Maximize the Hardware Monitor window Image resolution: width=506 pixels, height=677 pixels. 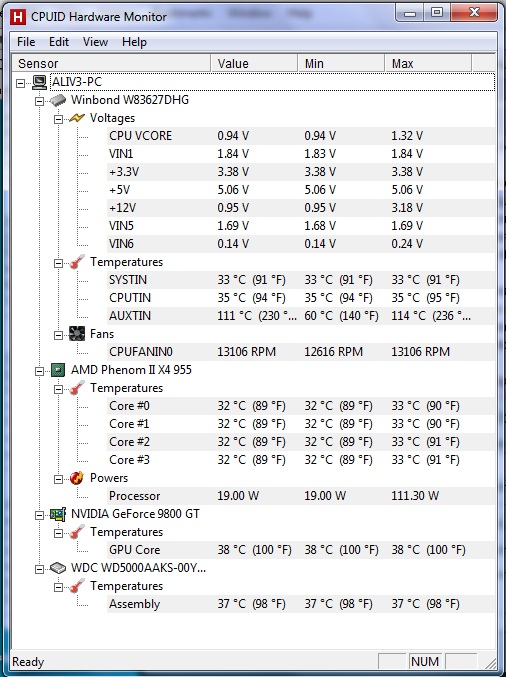tap(437, 13)
